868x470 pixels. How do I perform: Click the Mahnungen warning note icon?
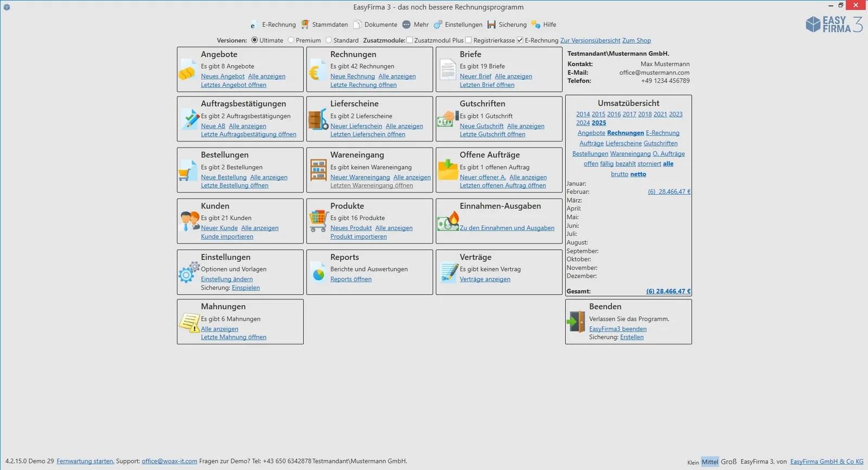pyautogui.click(x=189, y=322)
